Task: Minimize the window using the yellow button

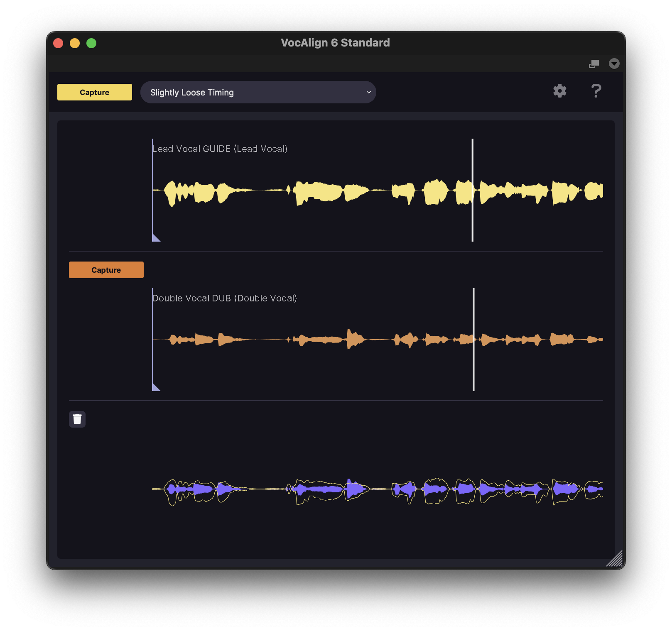Action: click(x=75, y=43)
